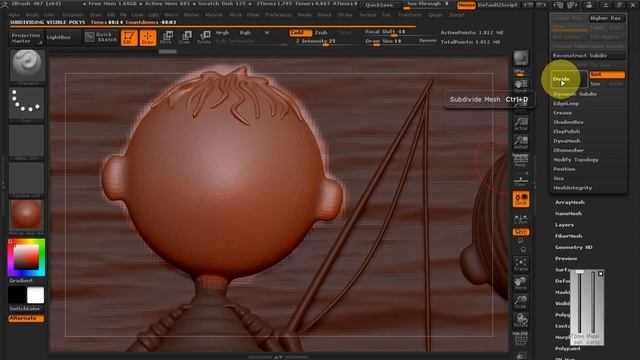Expand the Modify Topology section
The image size is (640, 360).
pos(576,160)
